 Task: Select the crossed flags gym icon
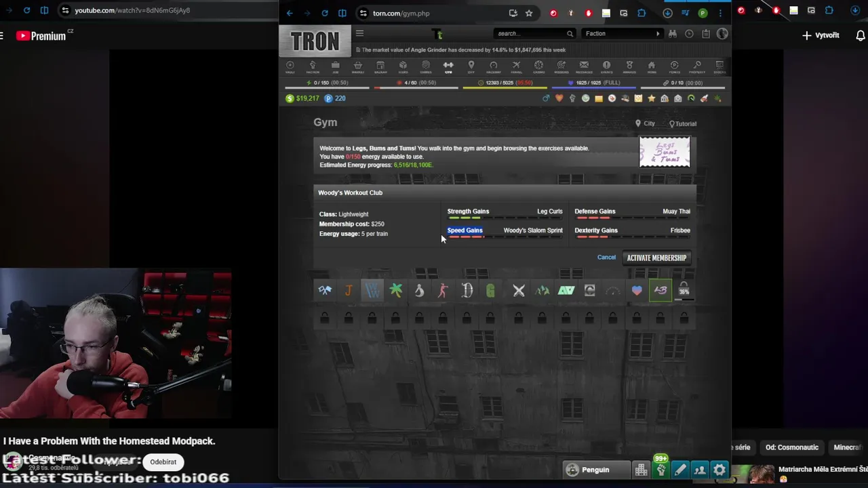click(325, 291)
